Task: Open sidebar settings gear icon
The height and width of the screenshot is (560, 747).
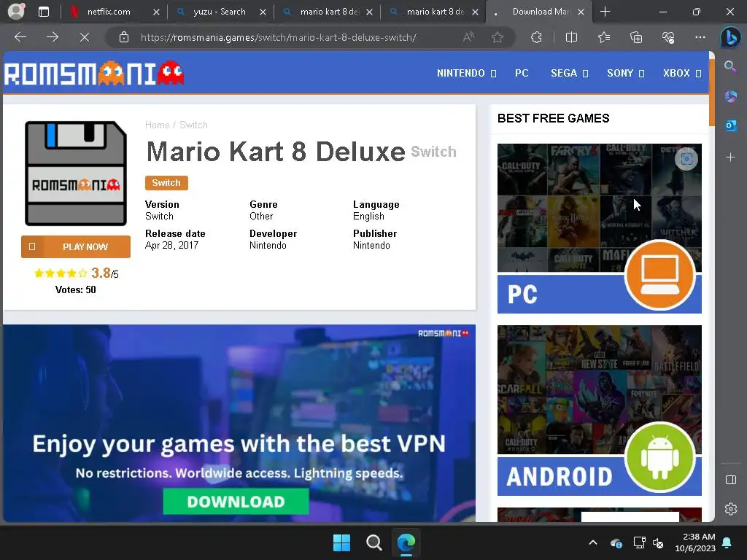Action: click(730, 509)
